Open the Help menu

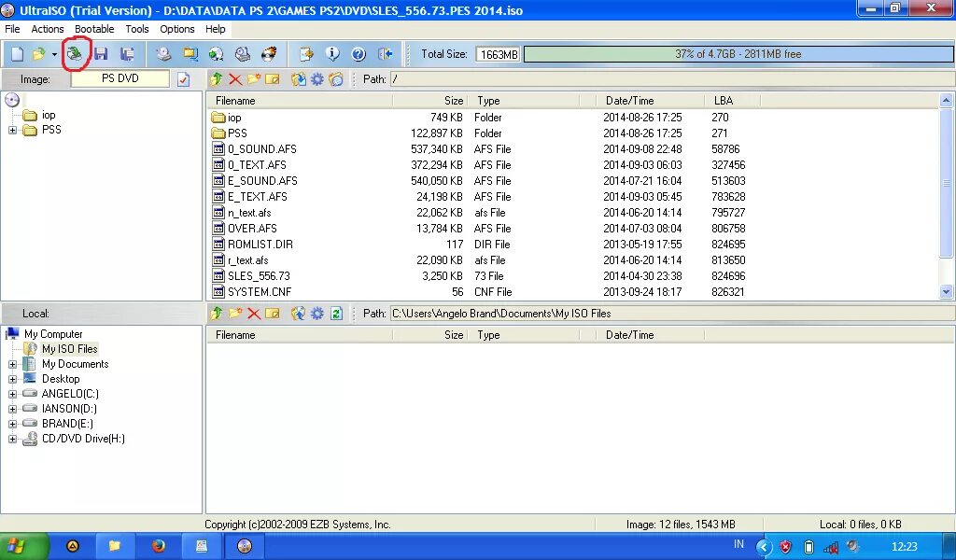click(216, 29)
